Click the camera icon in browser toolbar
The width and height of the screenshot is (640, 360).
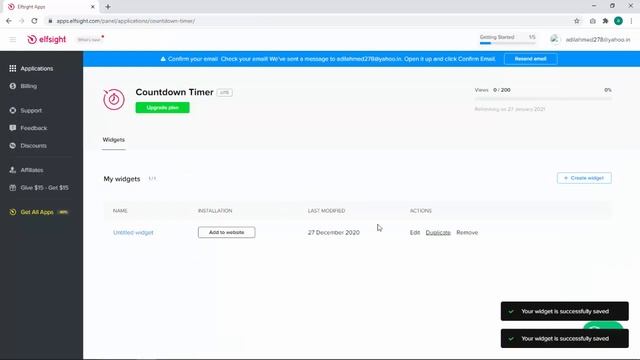[x=592, y=21]
